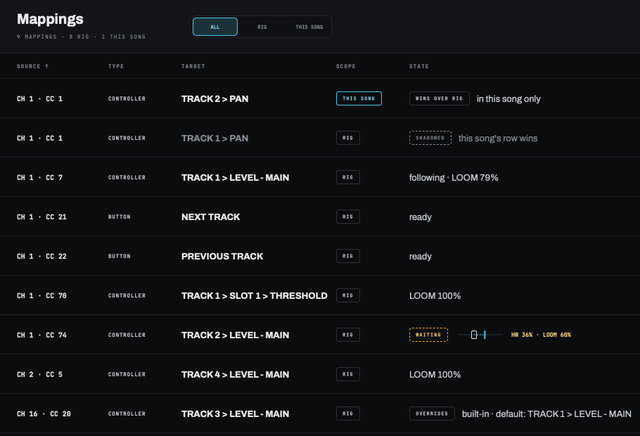Click 'HW 36% · LOOM 60%' readout
The width and height of the screenshot is (640, 436).
[541, 335]
